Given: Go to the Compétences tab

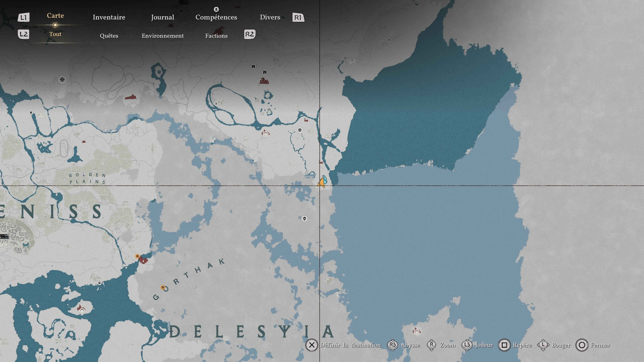Looking at the screenshot, I should (x=216, y=17).
